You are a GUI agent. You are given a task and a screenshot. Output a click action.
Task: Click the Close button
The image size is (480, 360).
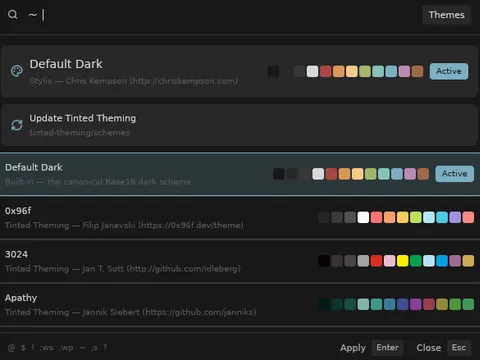pos(429,348)
